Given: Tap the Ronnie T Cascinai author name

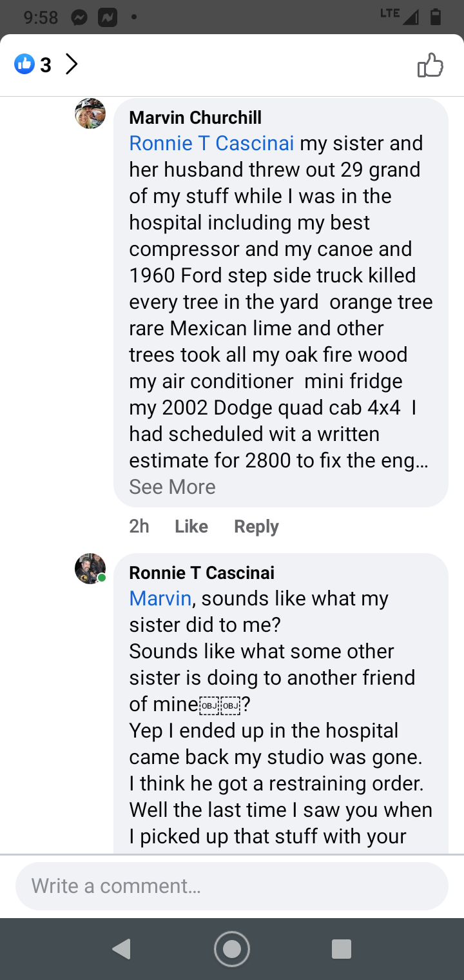Looking at the screenshot, I should [x=202, y=573].
